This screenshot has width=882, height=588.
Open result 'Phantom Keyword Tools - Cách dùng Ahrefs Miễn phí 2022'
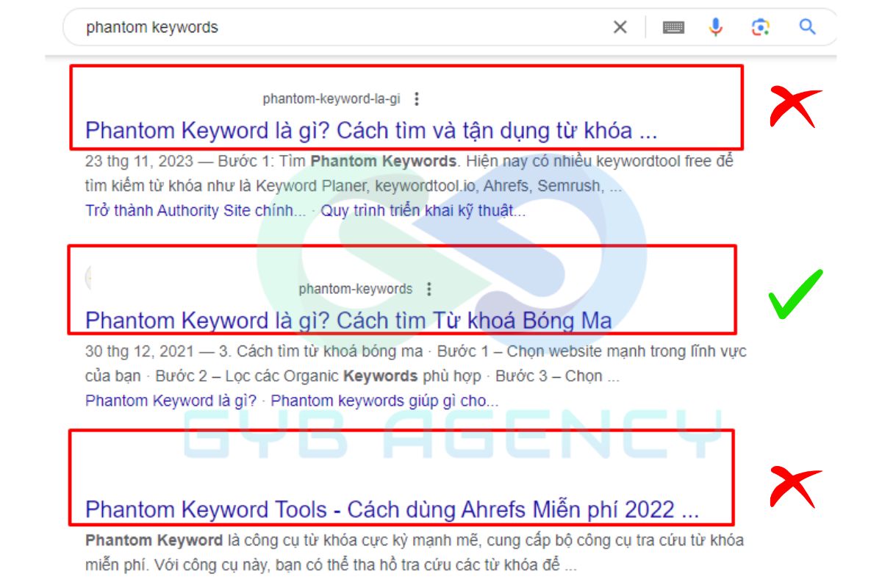[x=392, y=509]
